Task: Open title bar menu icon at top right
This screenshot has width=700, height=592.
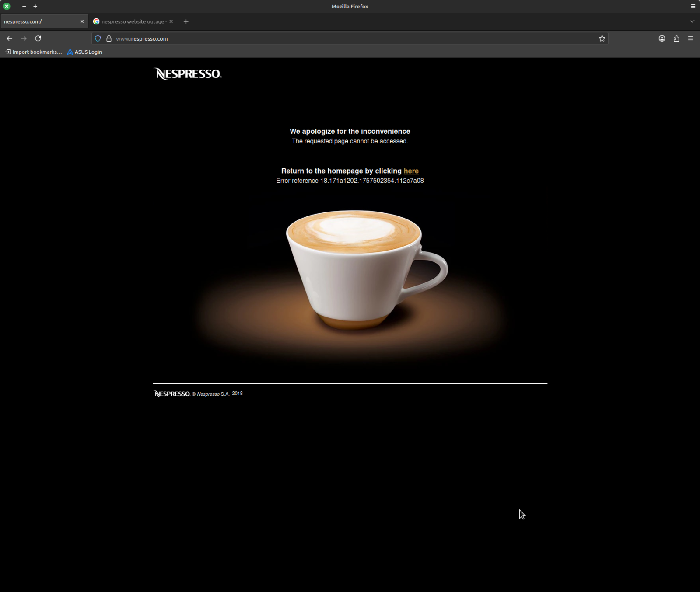Action: click(693, 7)
